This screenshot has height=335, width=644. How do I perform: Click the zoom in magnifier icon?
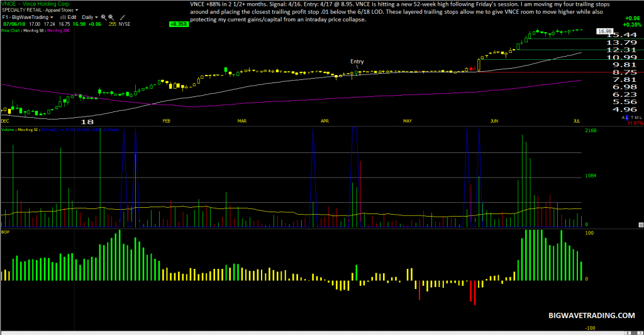(x=104, y=18)
